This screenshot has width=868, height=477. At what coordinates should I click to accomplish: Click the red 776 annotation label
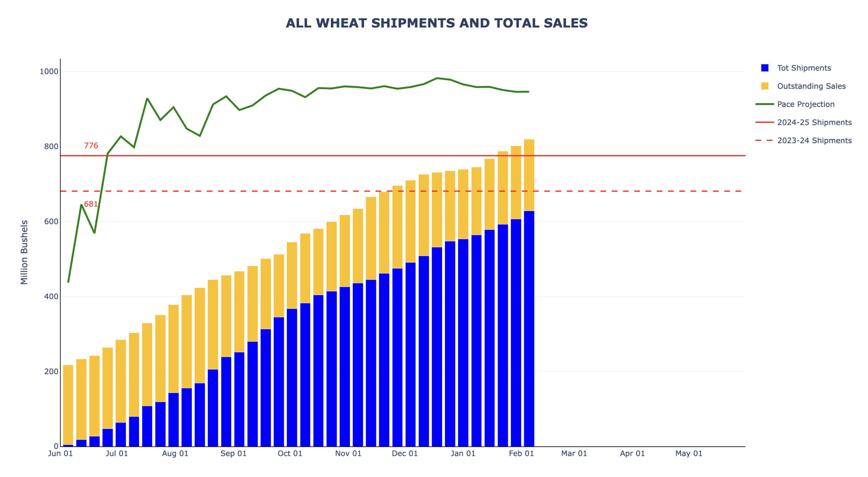pos(91,146)
